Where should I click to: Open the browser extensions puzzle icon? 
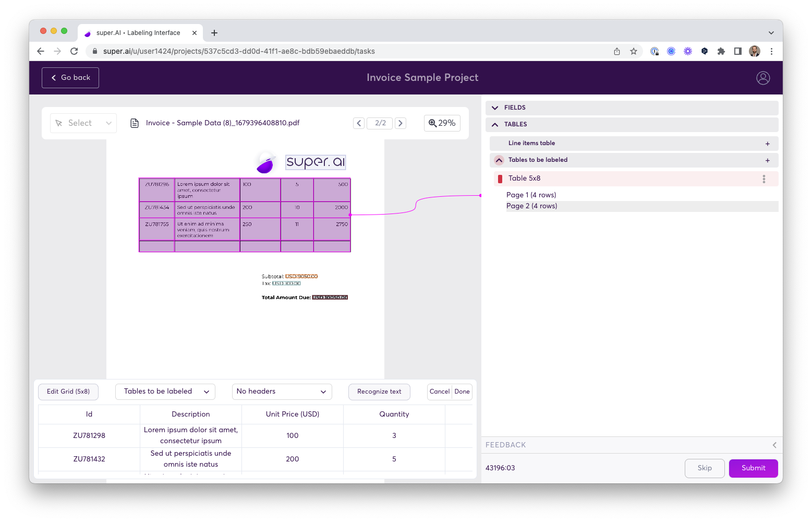click(721, 51)
